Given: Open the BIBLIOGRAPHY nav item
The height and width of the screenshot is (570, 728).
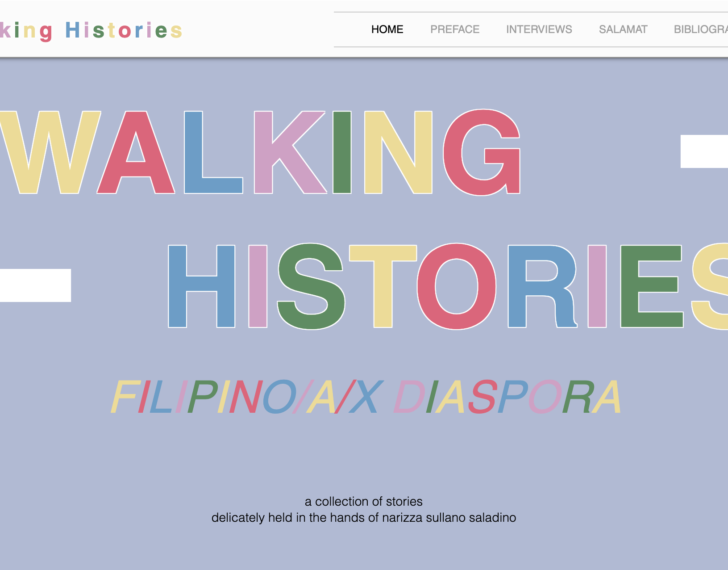Looking at the screenshot, I should point(701,29).
